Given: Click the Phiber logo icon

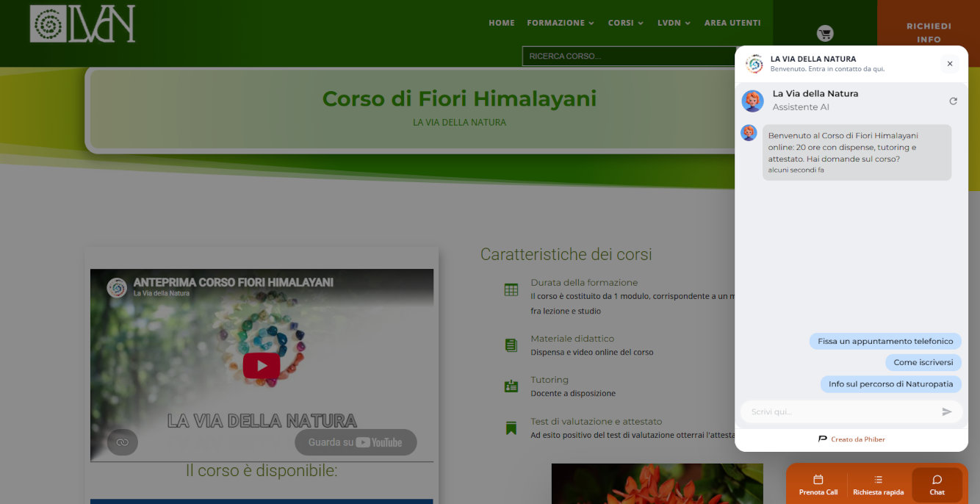Looking at the screenshot, I should pyautogui.click(x=823, y=439).
